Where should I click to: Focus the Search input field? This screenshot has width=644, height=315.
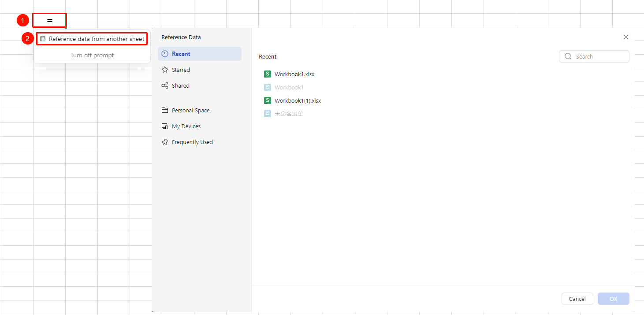[x=594, y=56]
